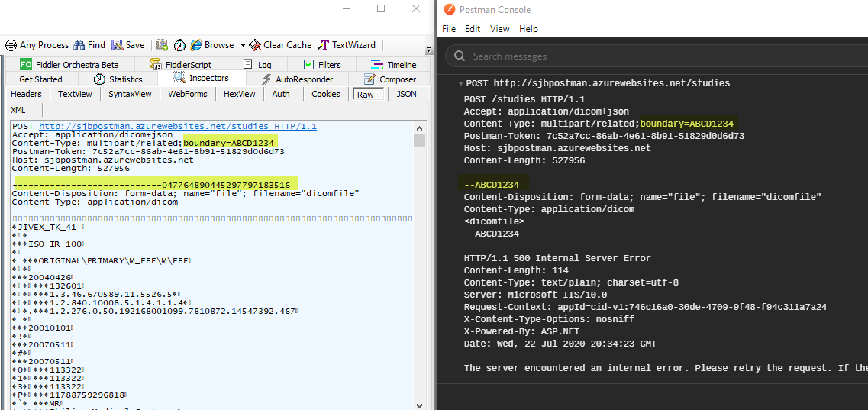Click the scroll up arrow in the Raw view
Viewport: 868px width, 410px height.
pos(419,128)
